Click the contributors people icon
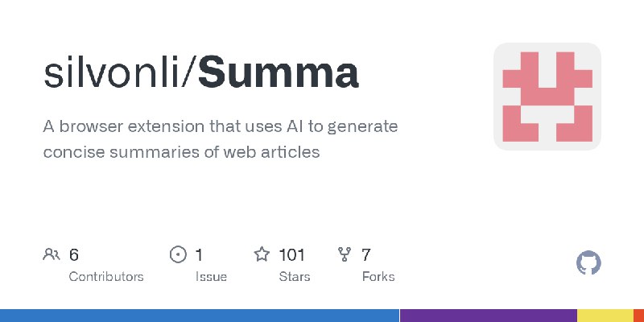Viewport: 644px width, 322px height. click(x=51, y=255)
